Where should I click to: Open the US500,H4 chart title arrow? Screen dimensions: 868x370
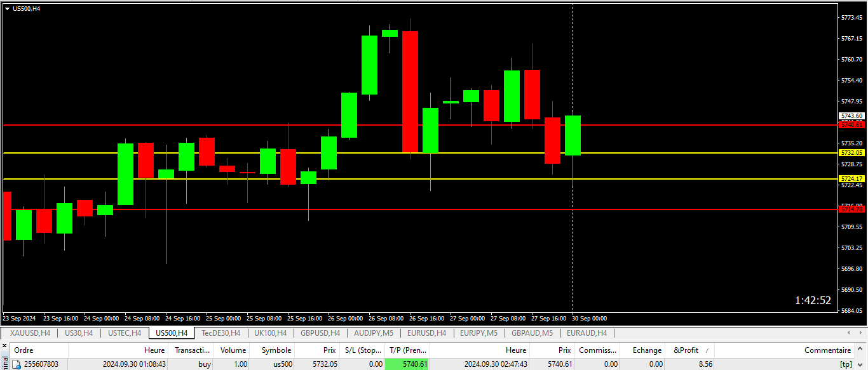[x=8, y=9]
